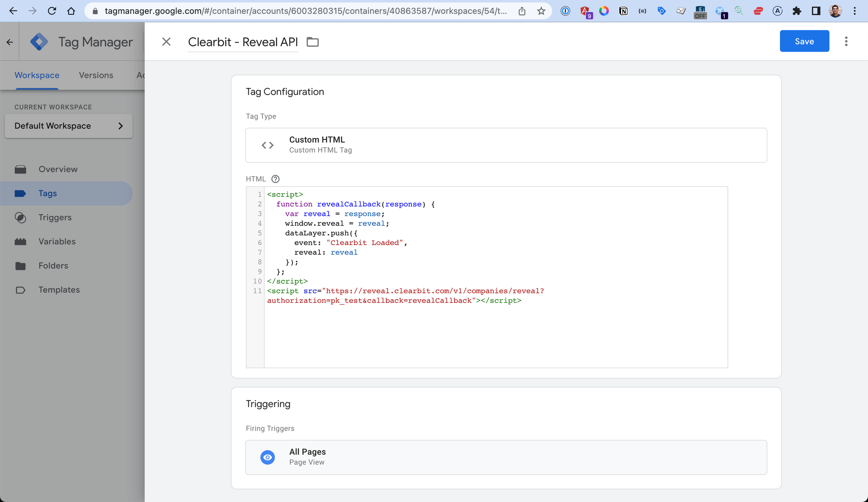Open the blue tag extension icon
Image resolution: width=868 pixels, height=502 pixels.
click(x=661, y=11)
